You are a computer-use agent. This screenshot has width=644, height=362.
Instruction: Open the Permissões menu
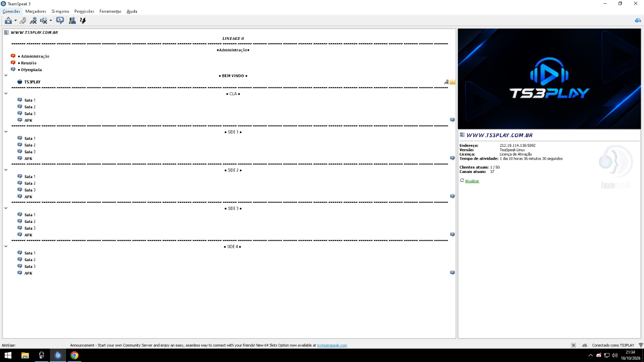(x=84, y=11)
